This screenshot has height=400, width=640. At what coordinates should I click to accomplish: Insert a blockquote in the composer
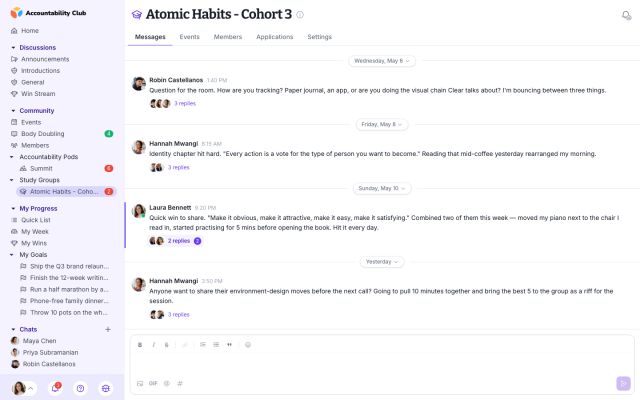point(229,345)
